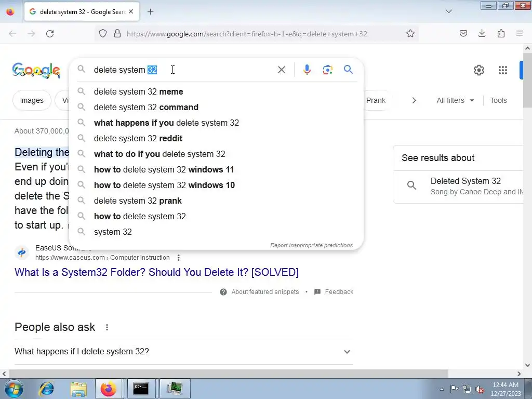The width and height of the screenshot is (532, 399).
Task: Open Internet Explorer from the taskbar
Action: pos(46,389)
